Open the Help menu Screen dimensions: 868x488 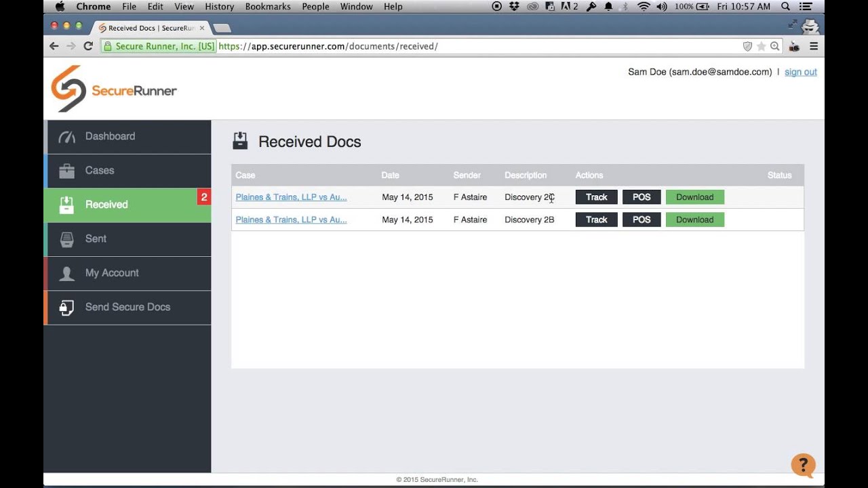pos(393,6)
